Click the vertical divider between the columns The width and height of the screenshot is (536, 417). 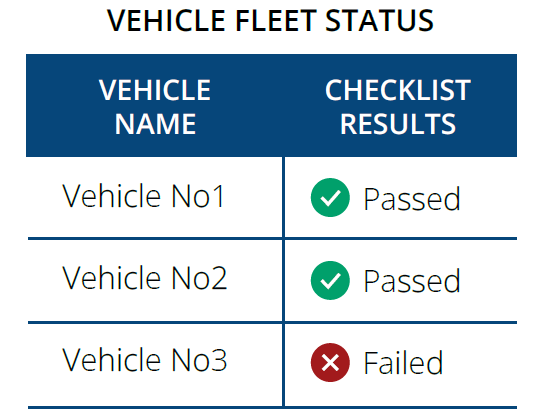pos(283,282)
